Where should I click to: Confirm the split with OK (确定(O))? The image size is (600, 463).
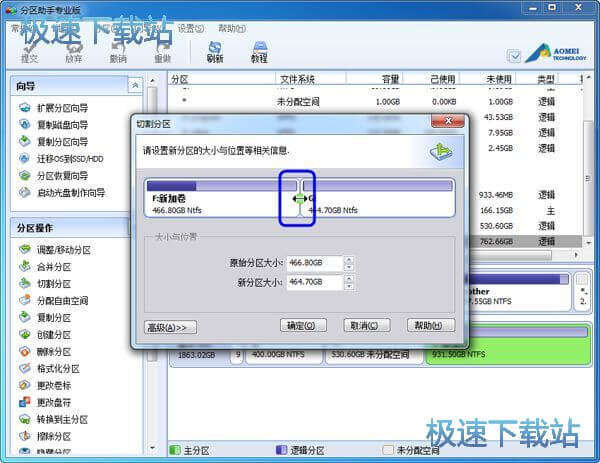(x=303, y=325)
